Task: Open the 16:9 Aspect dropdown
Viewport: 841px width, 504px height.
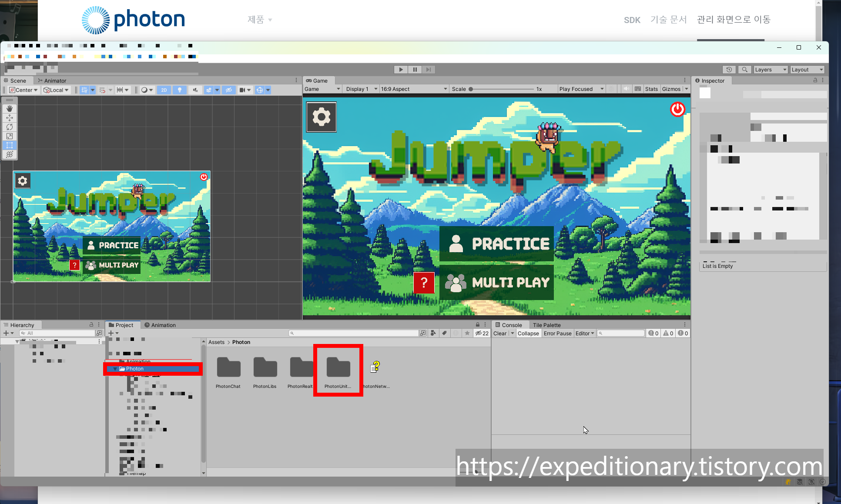Action: point(413,89)
